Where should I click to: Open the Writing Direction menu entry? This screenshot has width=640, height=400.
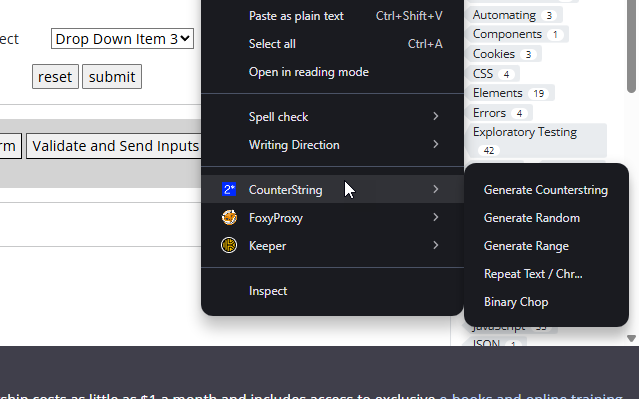click(x=332, y=144)
